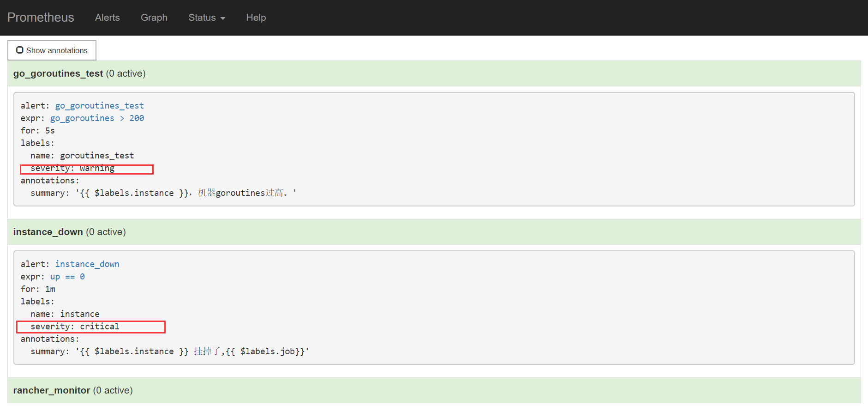Click the 'up == 0' expression link
This screenshot has width=868, height=406.
tap(67, 277)
